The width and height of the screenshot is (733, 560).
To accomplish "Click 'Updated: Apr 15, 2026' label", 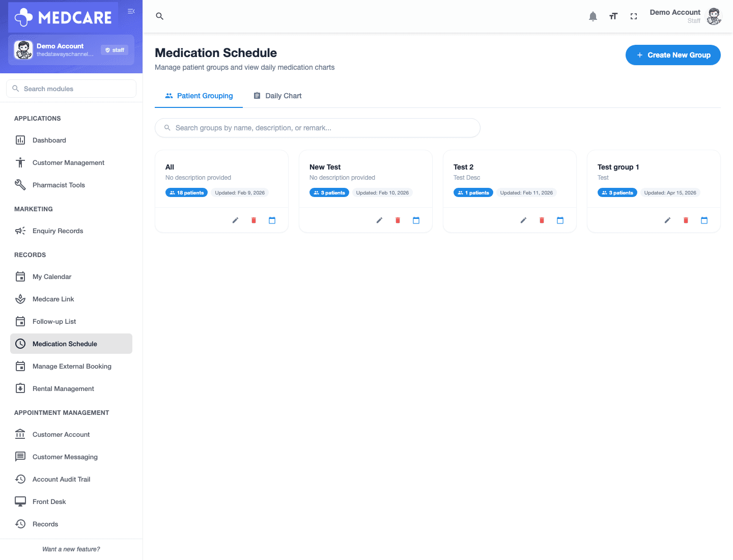I will 670,192.
